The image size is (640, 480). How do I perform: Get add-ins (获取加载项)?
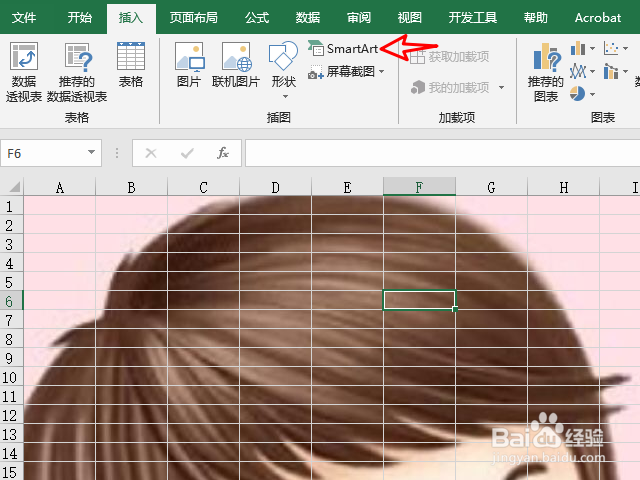click(449, 56)
